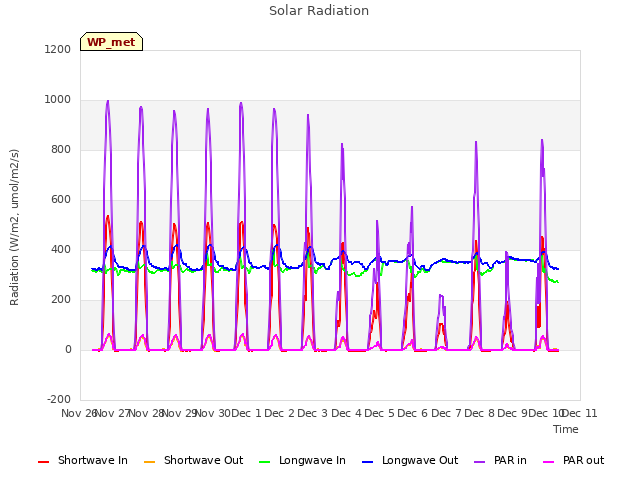Toggle the Shortwave Out legend entry
The width and height of the screenshot is (640, 480).
pos(193,460)
